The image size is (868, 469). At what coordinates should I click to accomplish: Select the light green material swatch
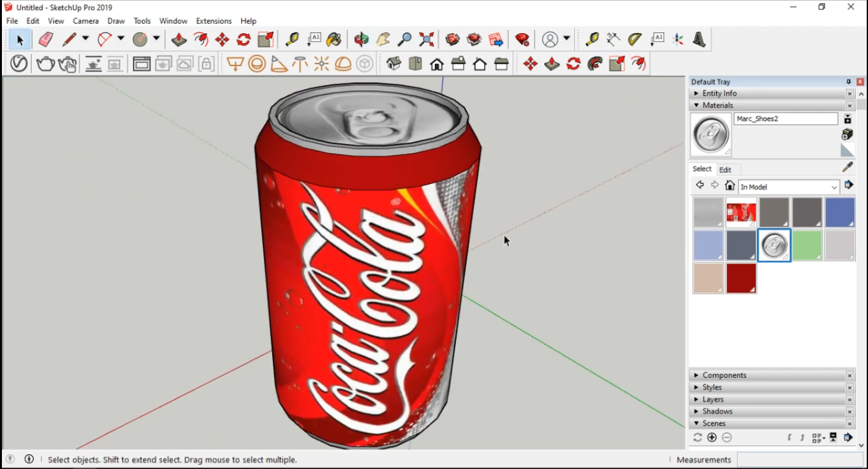(807, 245)
